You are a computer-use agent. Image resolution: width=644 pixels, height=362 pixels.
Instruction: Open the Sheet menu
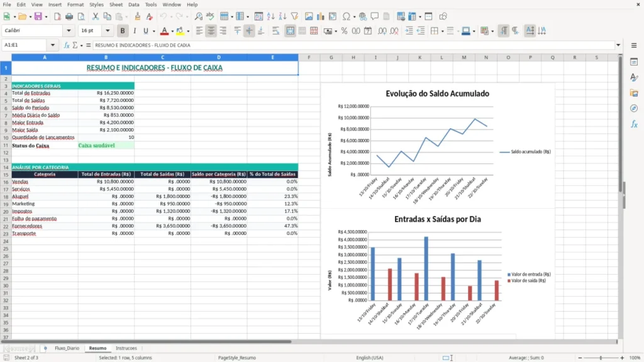coord(116,4)
